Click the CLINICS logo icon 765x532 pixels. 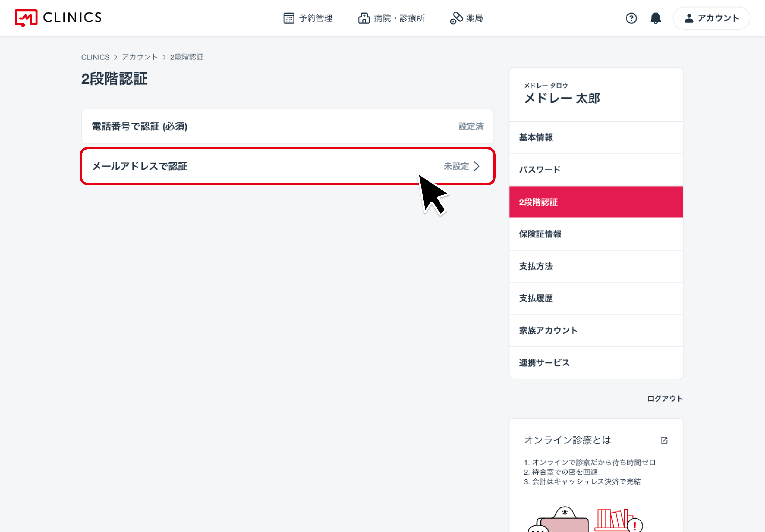(x=26, y=18)
